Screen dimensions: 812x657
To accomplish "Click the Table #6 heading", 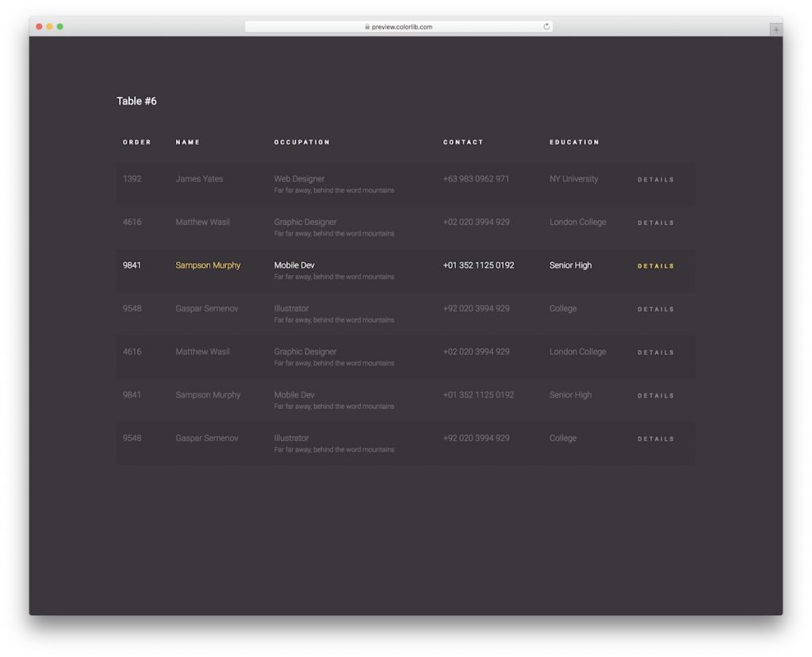I will tap(137, 101).
